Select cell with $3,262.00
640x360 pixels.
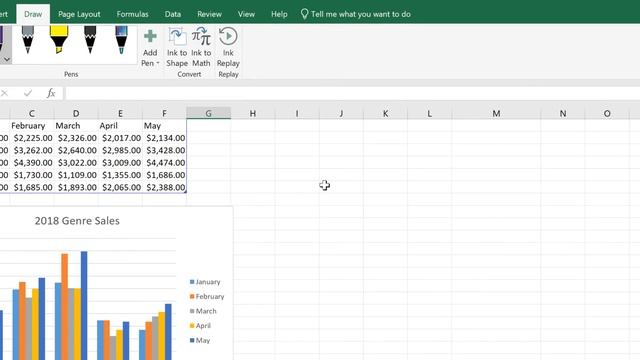tap(31, 150)
